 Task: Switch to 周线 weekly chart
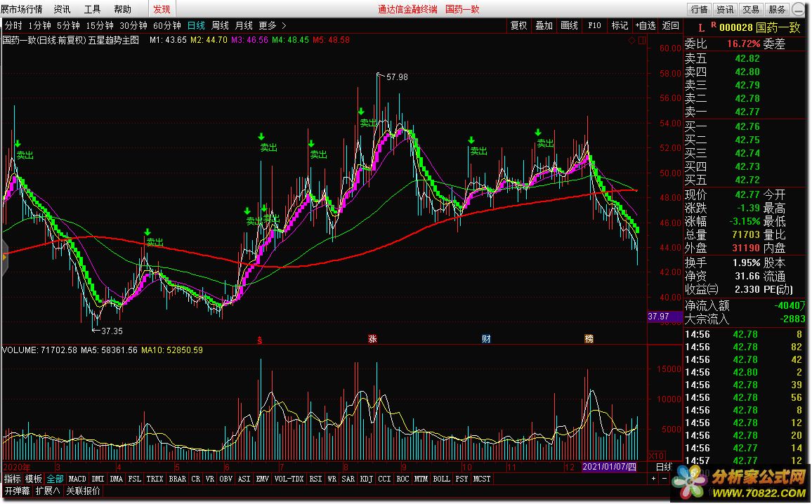click(x=220, y=25)
